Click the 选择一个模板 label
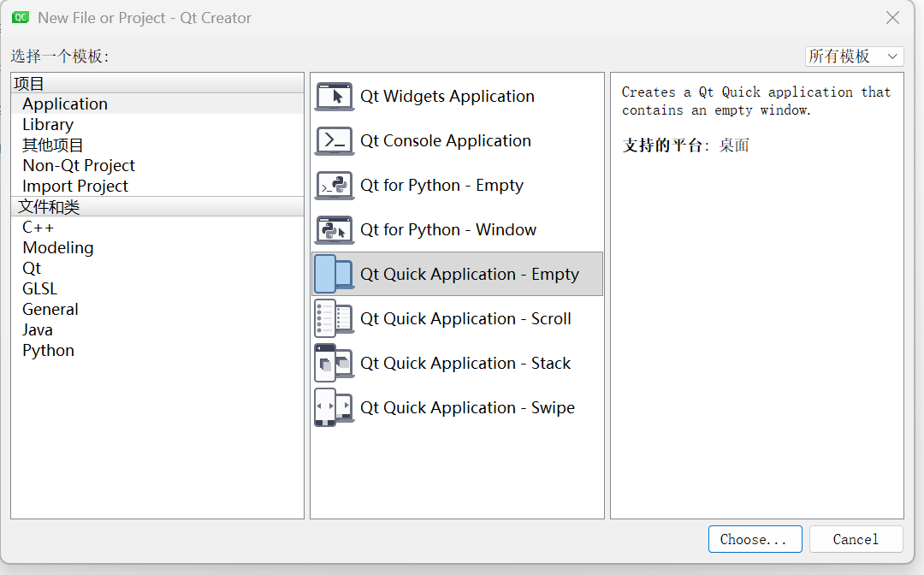This screenshot has width=924, height=575. pos(60,56)
